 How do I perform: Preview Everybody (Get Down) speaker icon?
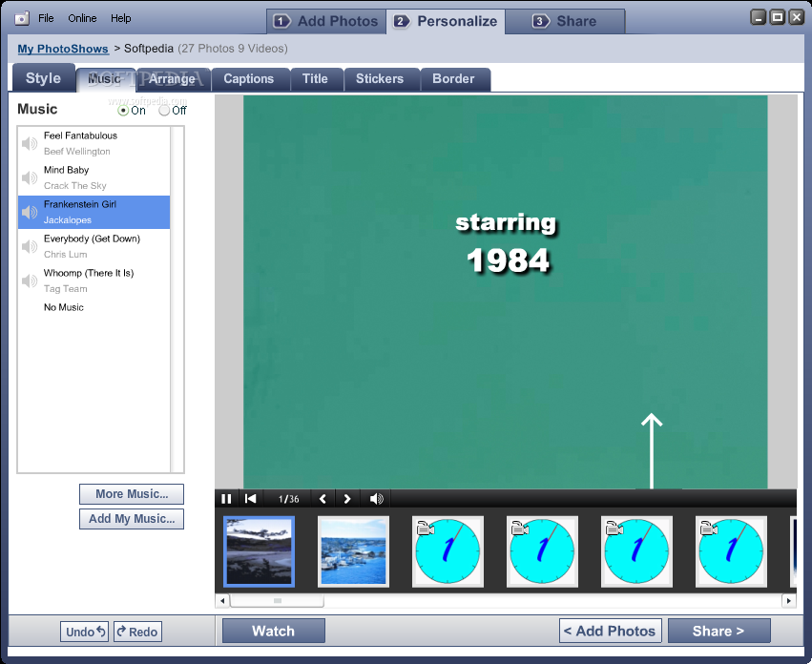click(x=30, y=246)
